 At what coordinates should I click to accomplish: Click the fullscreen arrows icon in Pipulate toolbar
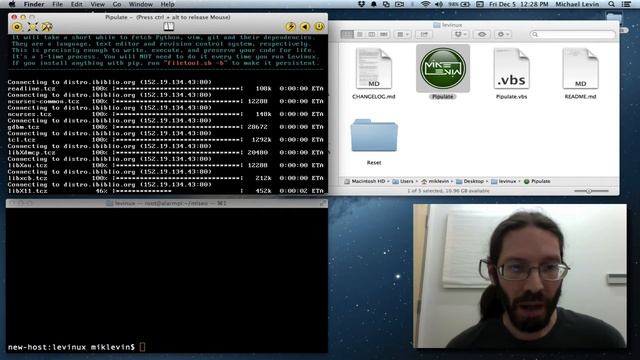click(x=32, y=27)
